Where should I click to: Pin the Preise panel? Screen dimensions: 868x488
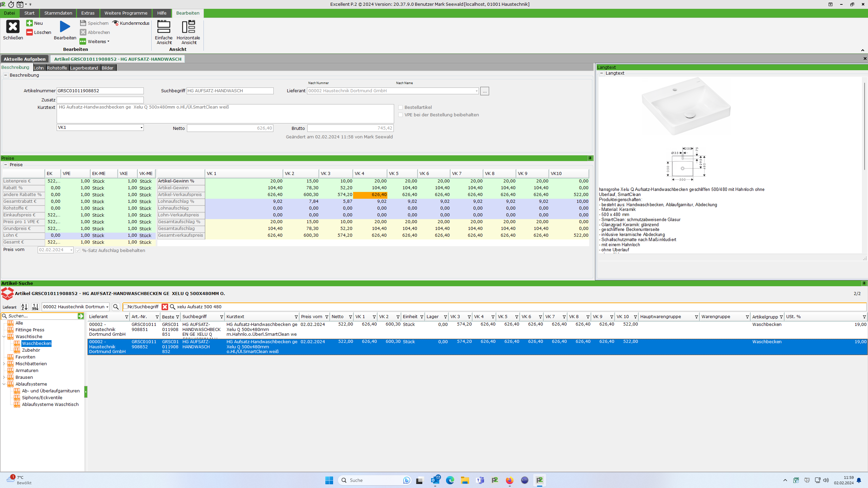(x=590, y=158)
